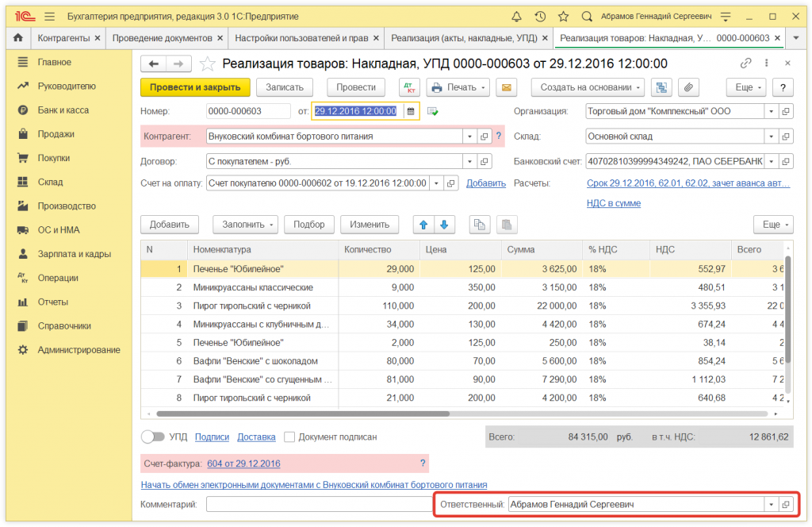Check the Документ подписан checkbox
The height and width of the screenshot is (527, 812).
point(289,437)
